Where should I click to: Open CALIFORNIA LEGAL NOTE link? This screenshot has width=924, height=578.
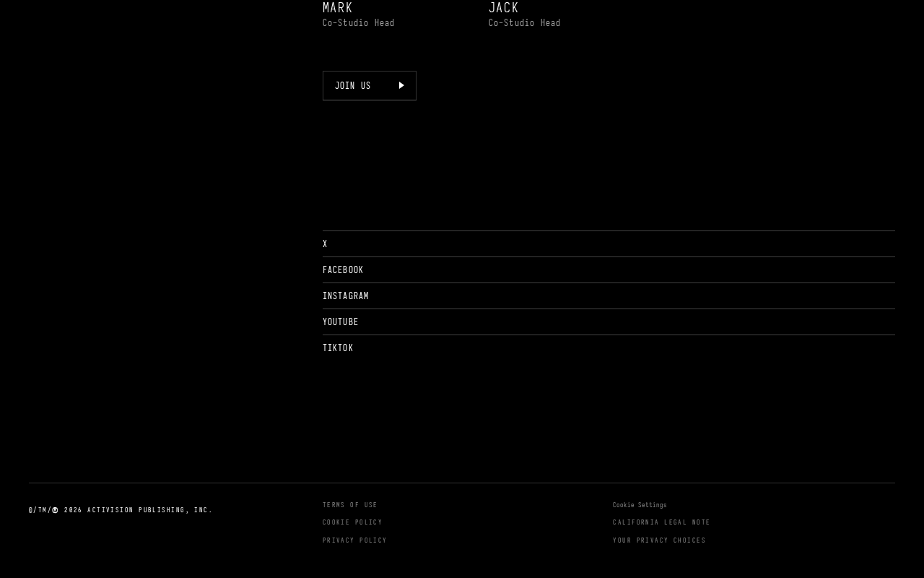[x=661, y=522]
